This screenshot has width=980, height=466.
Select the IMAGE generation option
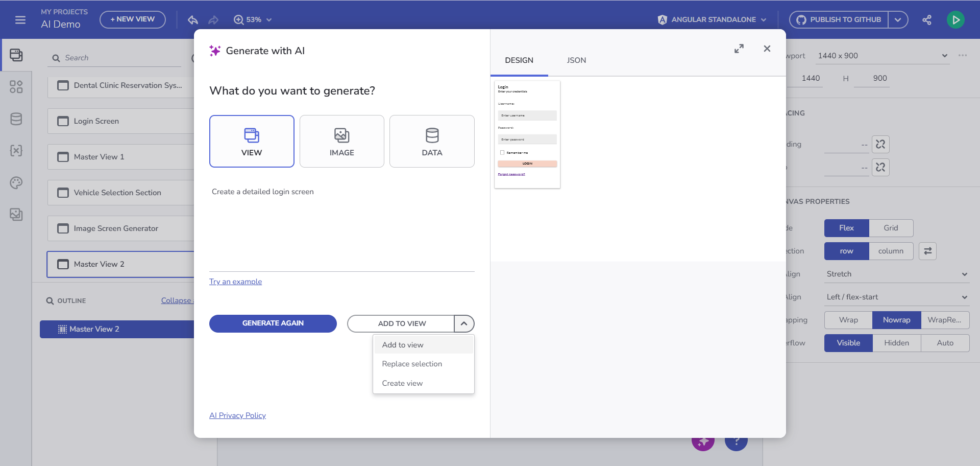pyautogui.click(x=342, y=141)
